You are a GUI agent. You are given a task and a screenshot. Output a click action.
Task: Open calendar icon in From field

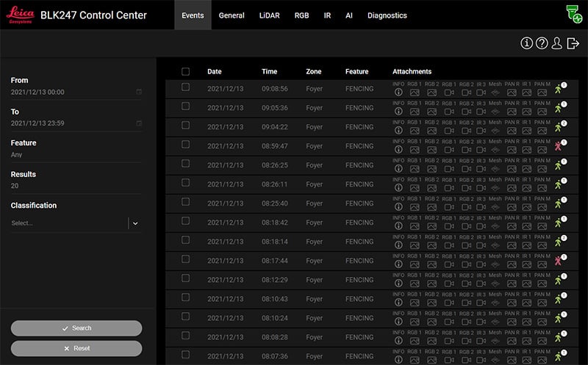pos(139,92)
